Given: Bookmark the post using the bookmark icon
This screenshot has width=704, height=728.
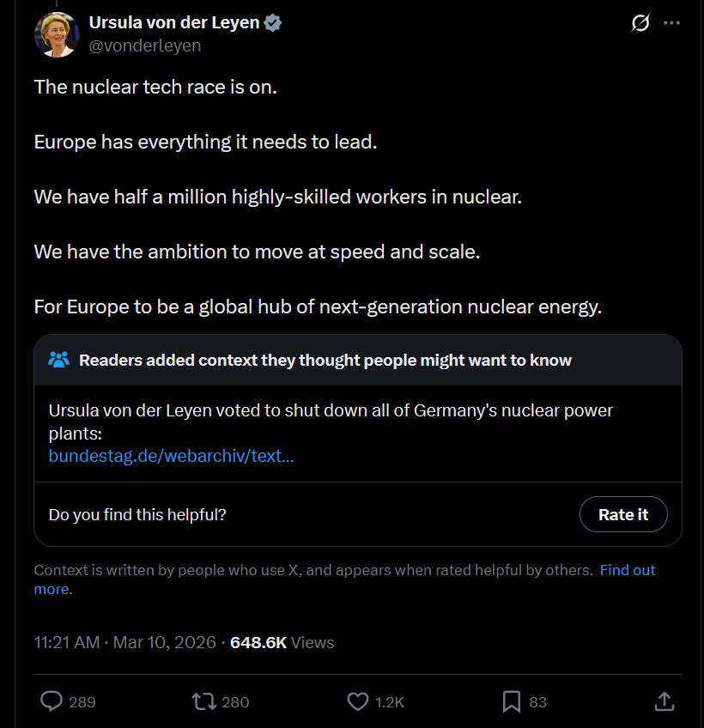Looking at the screenshot, I should click(512, 701).
